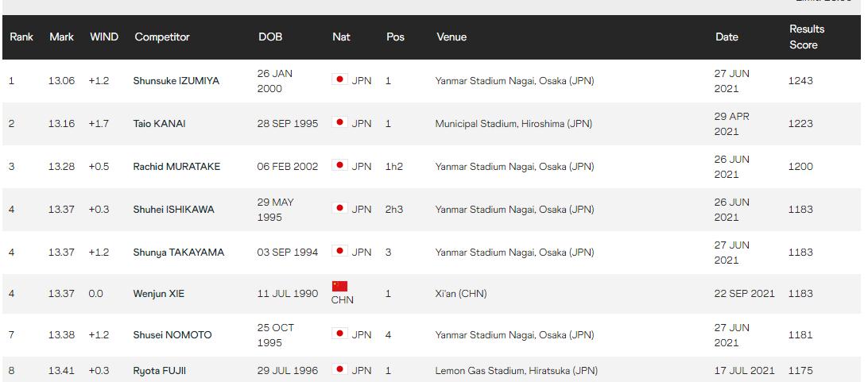
Task: Click the Venue column header
Action: [451, 37]
